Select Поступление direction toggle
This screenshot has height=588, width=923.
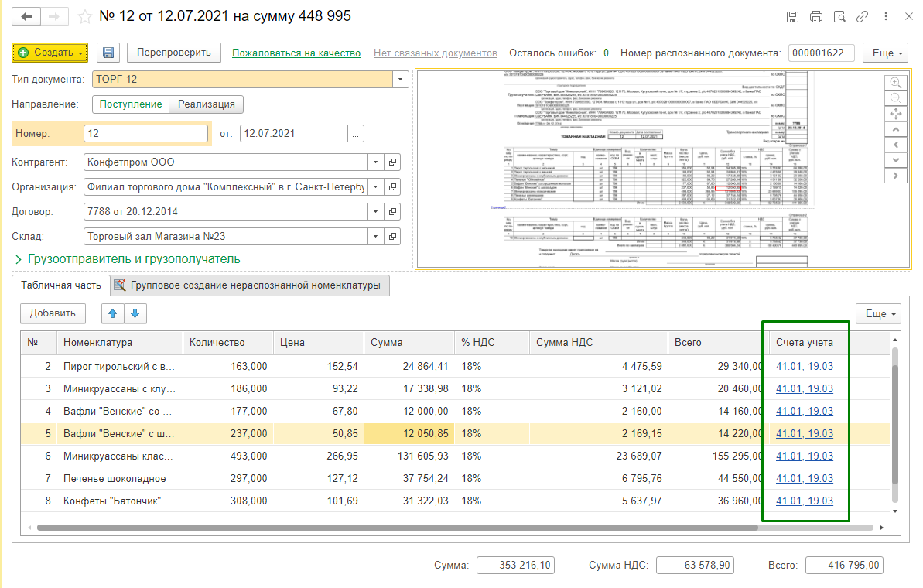click(x=131, y=104)
